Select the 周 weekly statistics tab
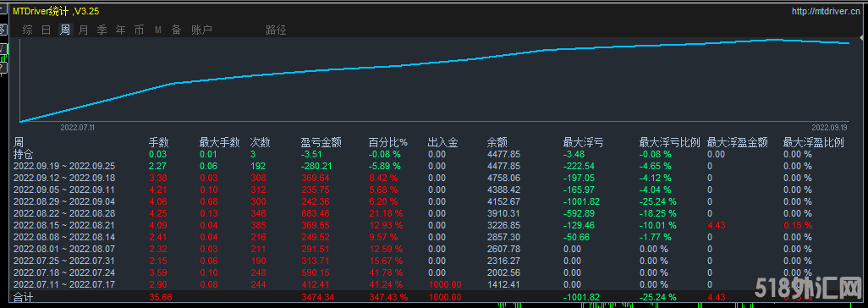Screen dimensions: 868x308 pyautogui.click(x=65, y=30)
